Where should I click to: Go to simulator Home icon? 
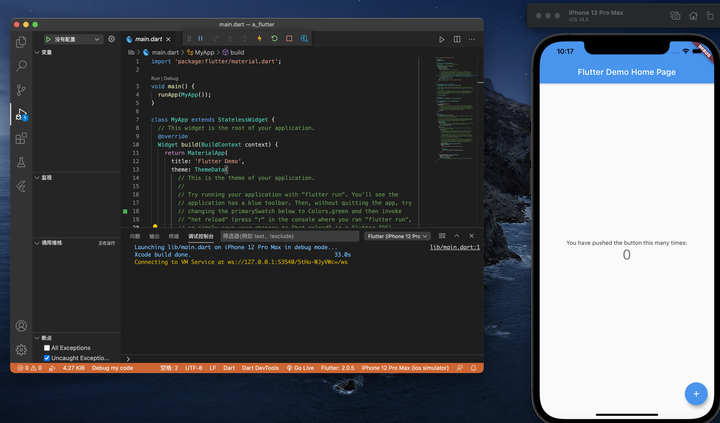693,16
